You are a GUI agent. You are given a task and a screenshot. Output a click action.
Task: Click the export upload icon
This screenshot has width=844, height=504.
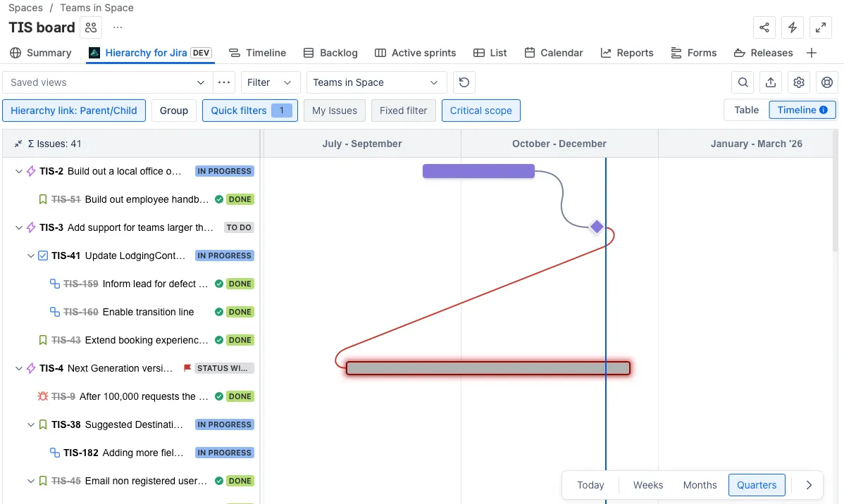pos(771,82)
